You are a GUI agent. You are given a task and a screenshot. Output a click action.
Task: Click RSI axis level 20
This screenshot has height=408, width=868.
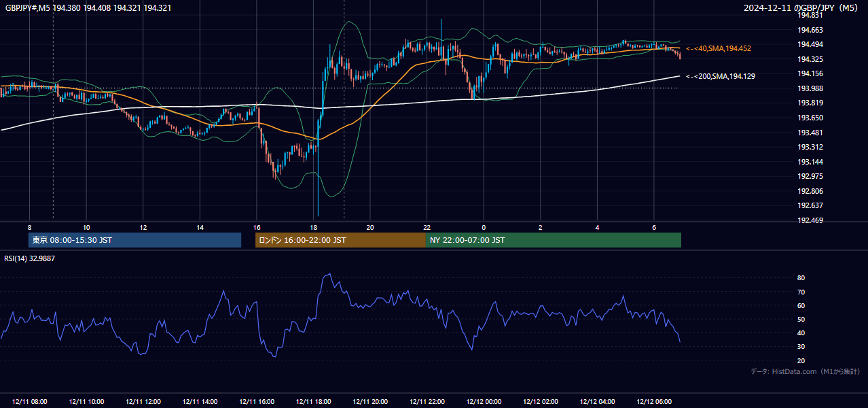coord(801,360)
